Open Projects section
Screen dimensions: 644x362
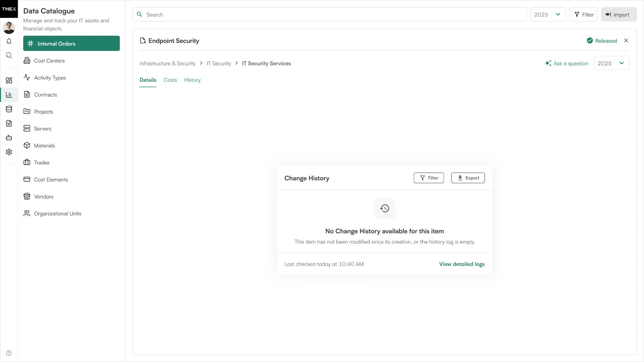pyautogui.click(x=71, y=112)
